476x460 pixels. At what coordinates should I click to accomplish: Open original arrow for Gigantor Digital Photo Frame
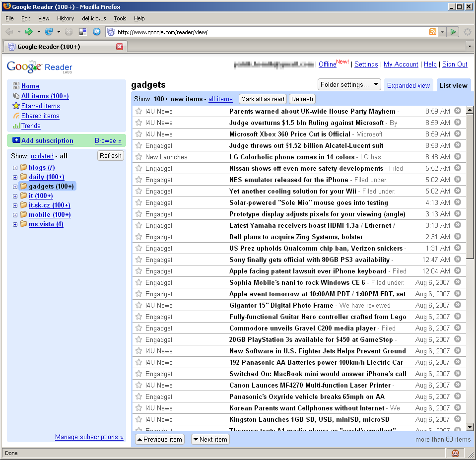coord(458,305)
